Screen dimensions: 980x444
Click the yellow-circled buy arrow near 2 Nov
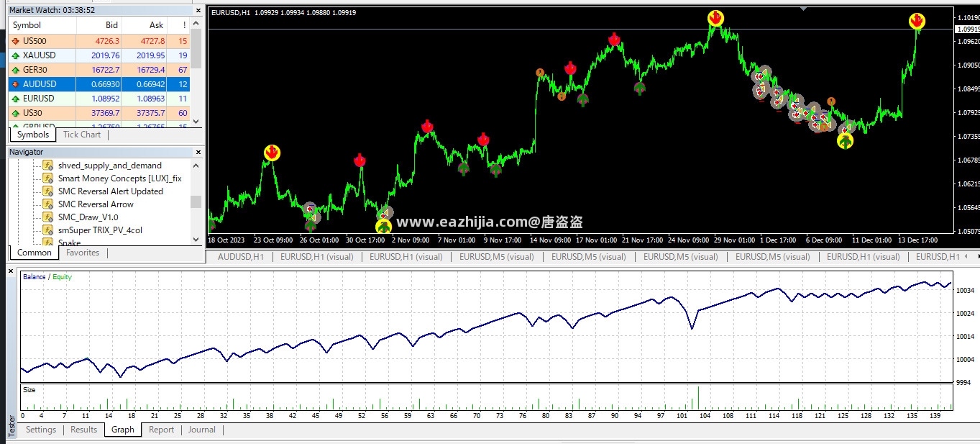click(384, 227)
